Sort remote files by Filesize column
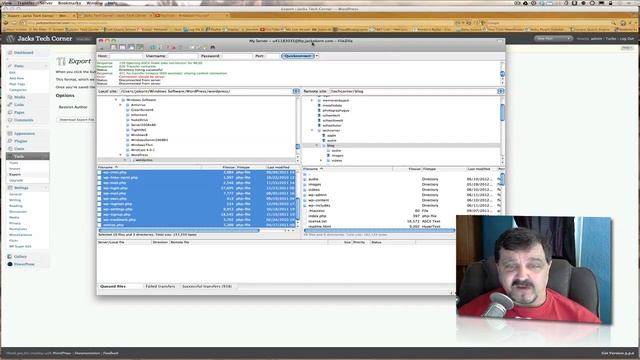This screenshot has height=360, width=640. tap(407, 169)
